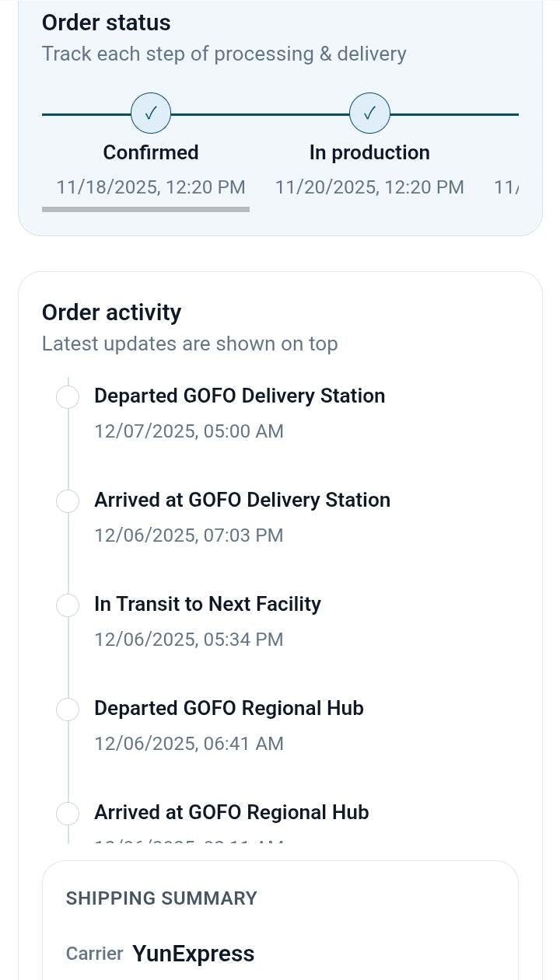Click the Arrived at GOFO Regional Hub marker

point(68,814)
